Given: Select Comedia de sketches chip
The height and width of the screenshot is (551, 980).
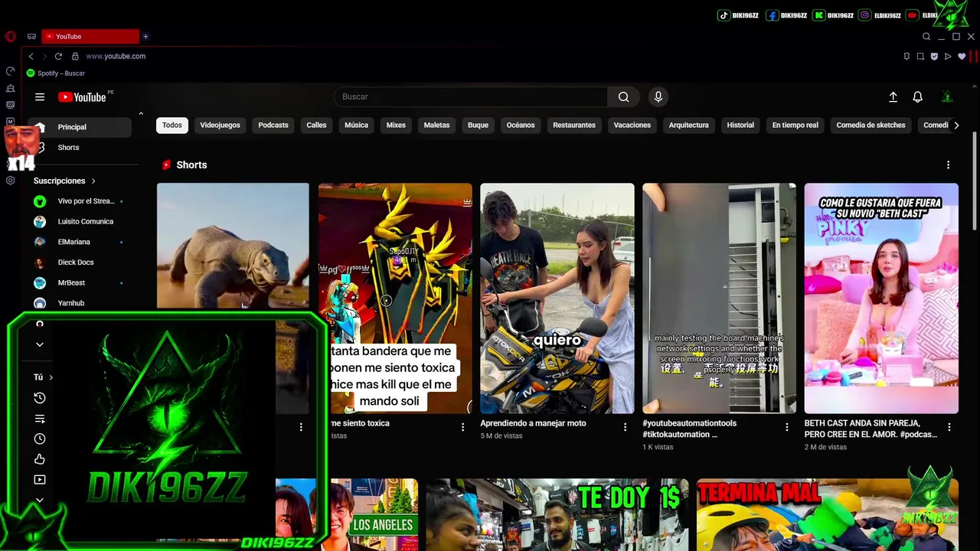Looking at the screenshot, I should tap(871, 126).
